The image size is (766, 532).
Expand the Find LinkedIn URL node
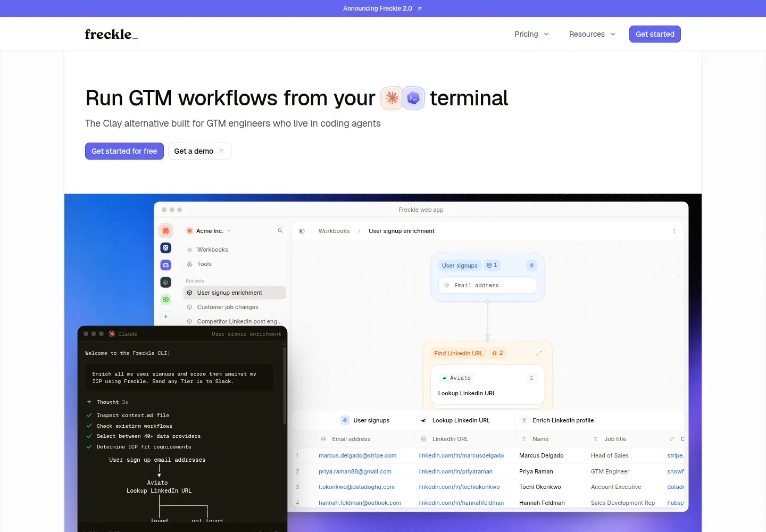pos(539,353)
